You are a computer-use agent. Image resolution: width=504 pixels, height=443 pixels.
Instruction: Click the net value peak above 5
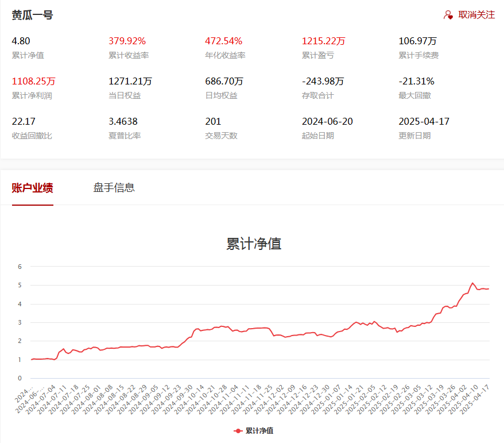tap(472, 283)
